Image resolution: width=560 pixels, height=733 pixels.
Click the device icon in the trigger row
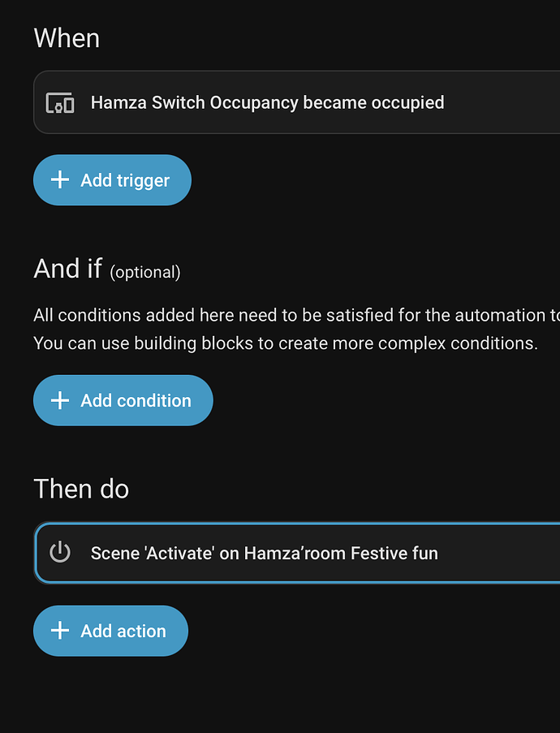(60, 103)
